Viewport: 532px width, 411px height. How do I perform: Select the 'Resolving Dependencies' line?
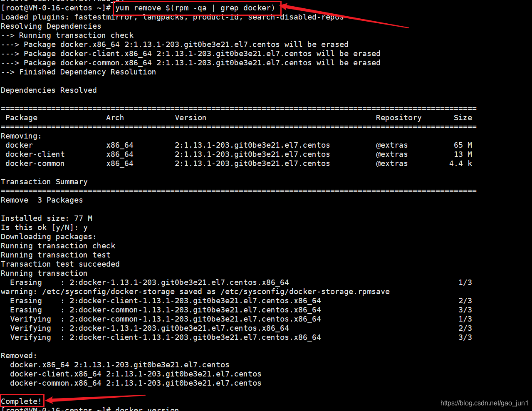[x=51, y=26]
